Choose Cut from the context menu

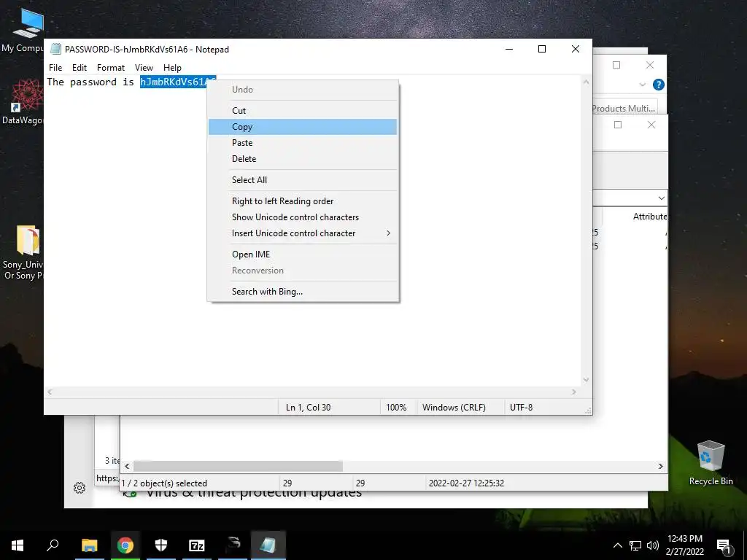coord(303,111)
